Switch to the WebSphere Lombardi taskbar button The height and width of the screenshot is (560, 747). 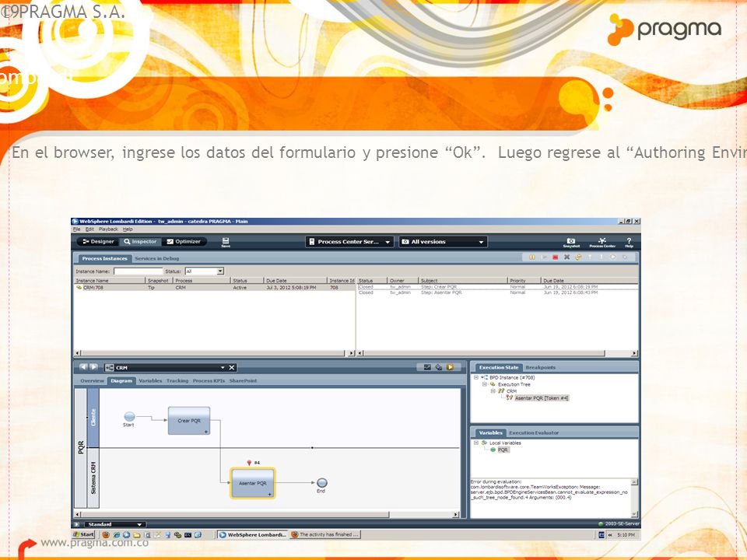click(x=253, y=535)
